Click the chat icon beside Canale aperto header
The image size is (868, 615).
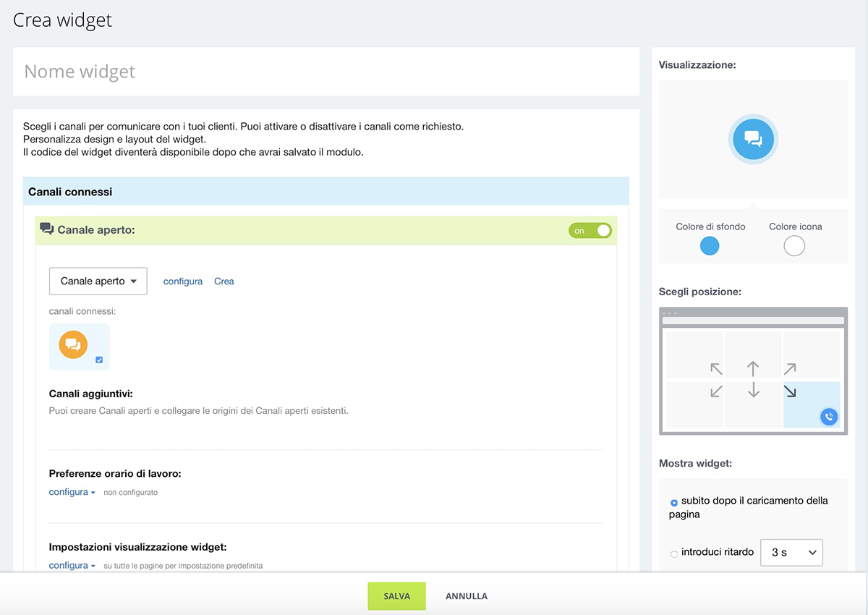(47, 229)
